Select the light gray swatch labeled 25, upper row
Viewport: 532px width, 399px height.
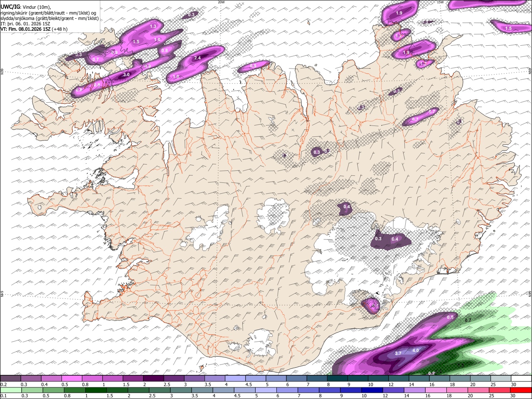pyautogui.click(x=501, y=378)
